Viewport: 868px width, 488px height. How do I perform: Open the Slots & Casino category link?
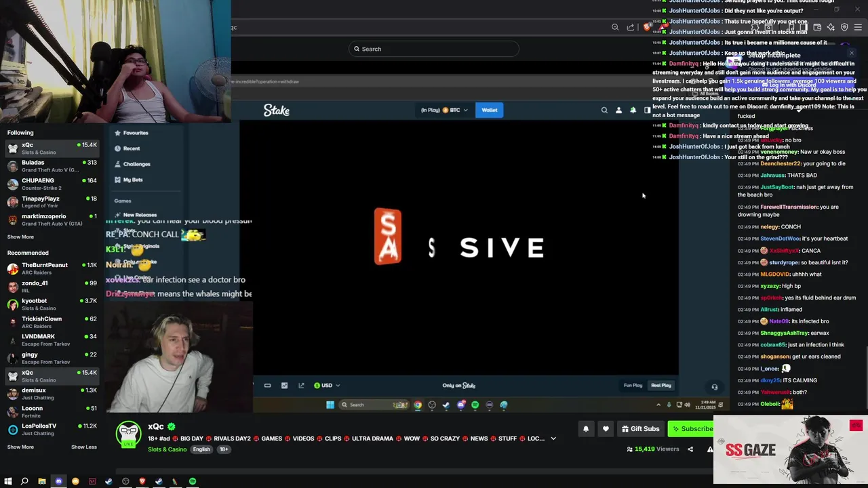pos(167,449)
